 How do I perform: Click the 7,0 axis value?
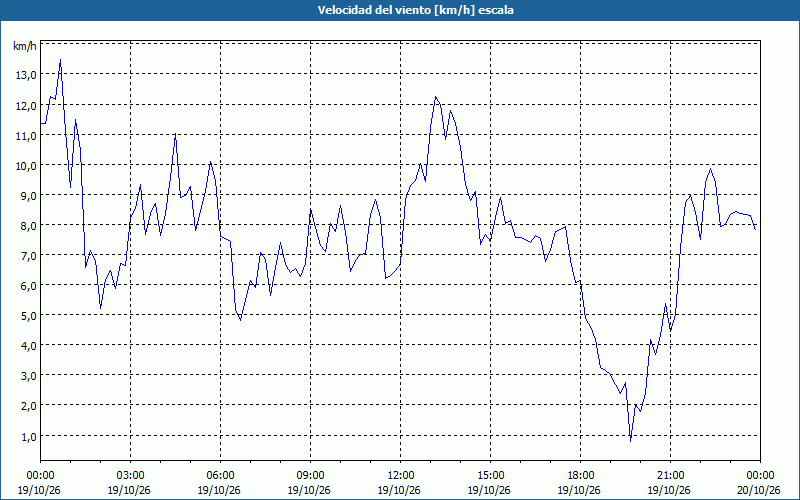pos(28,256)
